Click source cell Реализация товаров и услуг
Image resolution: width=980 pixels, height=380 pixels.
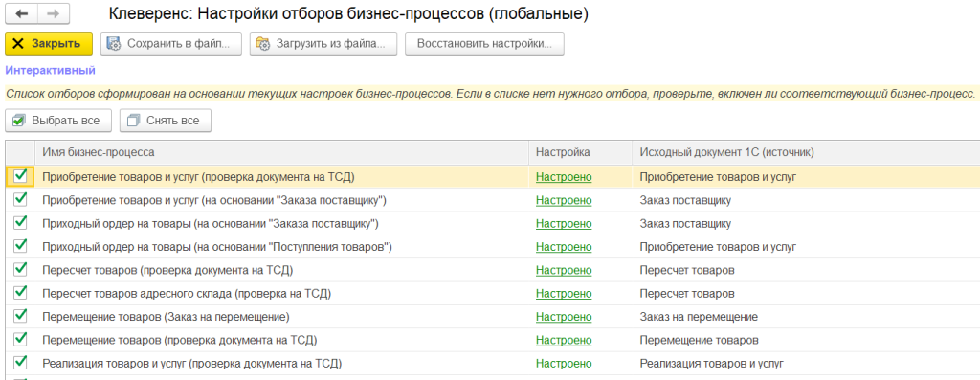(x=711, y=364)
